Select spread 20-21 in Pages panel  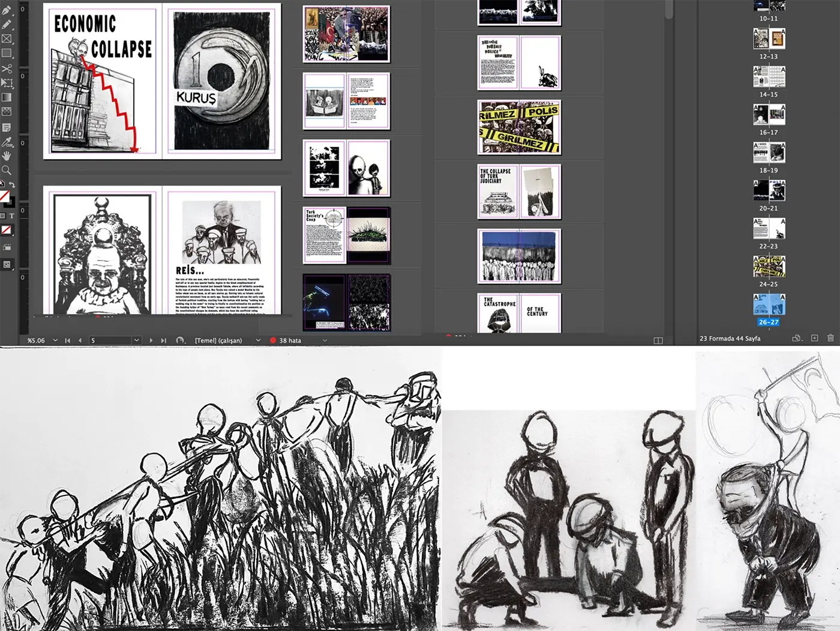(x=769, y=191)
